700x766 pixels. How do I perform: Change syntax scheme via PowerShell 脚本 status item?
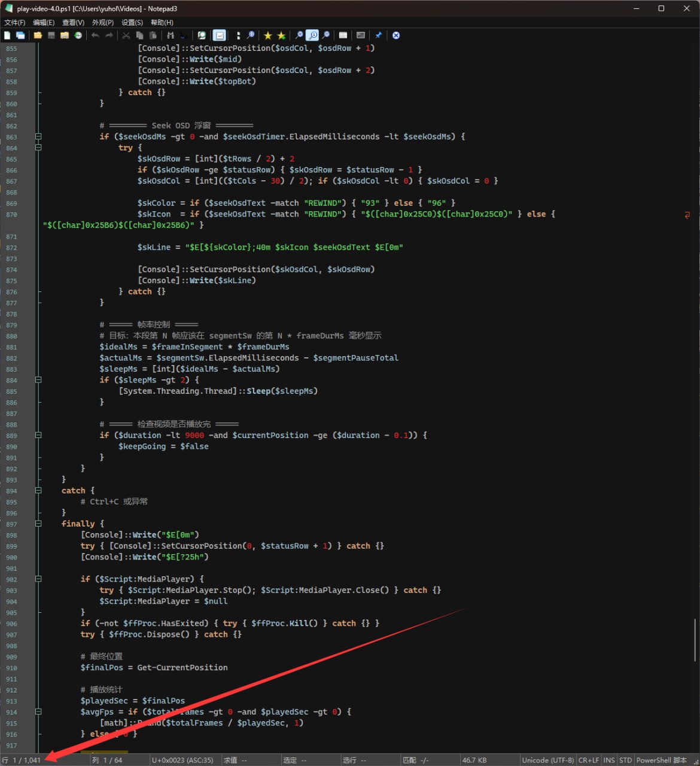tap(662, 760)
